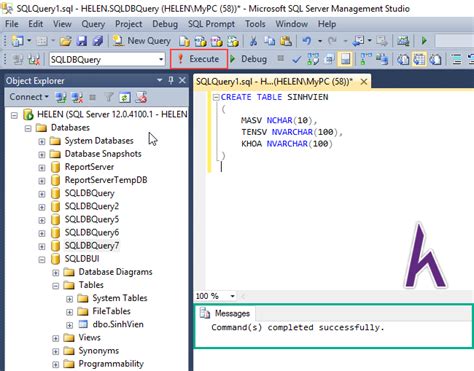Screen dimensions: 474x371
Task: Click the New Query button
Action: [141, 41]
